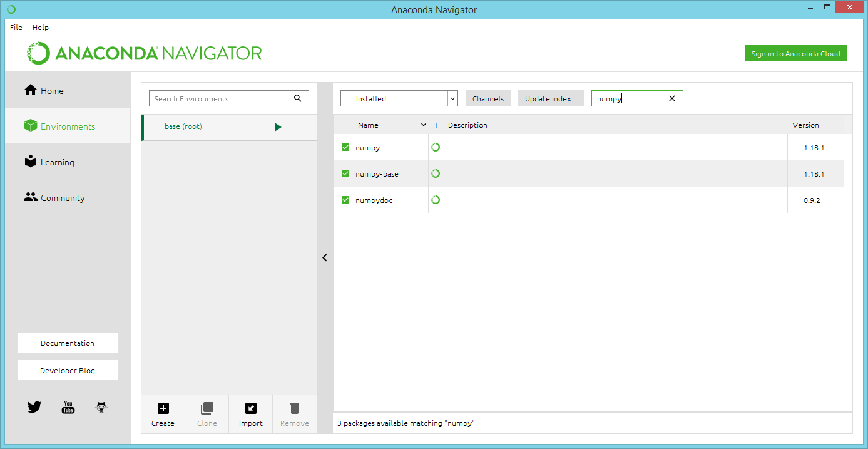Open the Environments tab

coord(68,126)
